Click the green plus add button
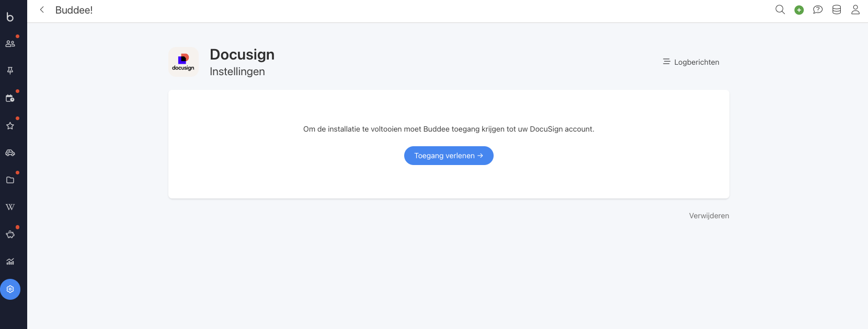The width and height of the screenshot is (868, 329). [x=799, y=10]
